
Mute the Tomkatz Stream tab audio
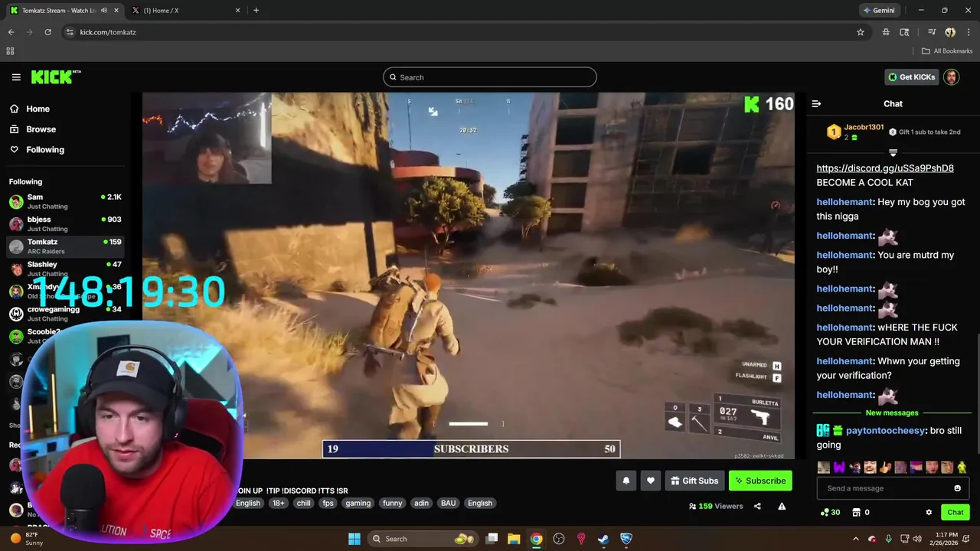[x=104, y=11]
